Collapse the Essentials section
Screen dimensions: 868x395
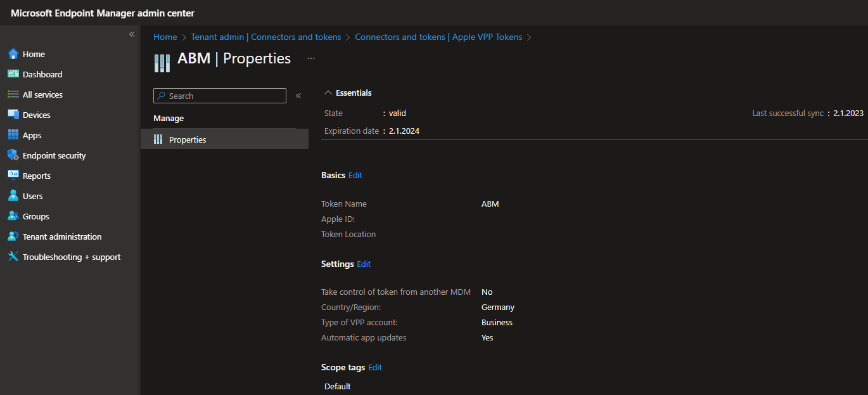[x=328, y=93]
